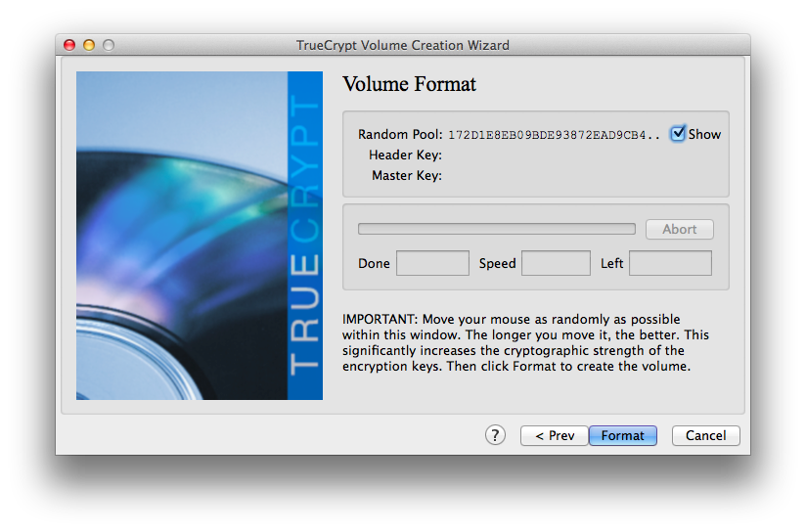
Task: Click the format progress bar
Action: click(x=497, y=229)
